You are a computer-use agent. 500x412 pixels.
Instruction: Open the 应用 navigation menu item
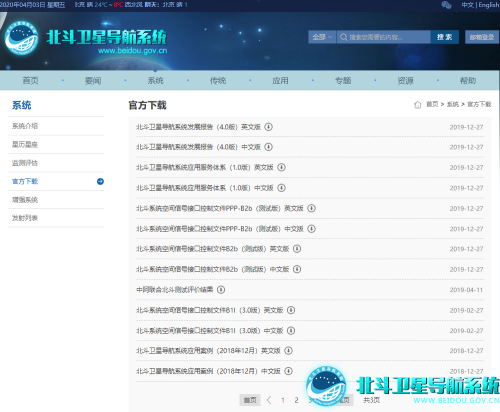[280, 80]
